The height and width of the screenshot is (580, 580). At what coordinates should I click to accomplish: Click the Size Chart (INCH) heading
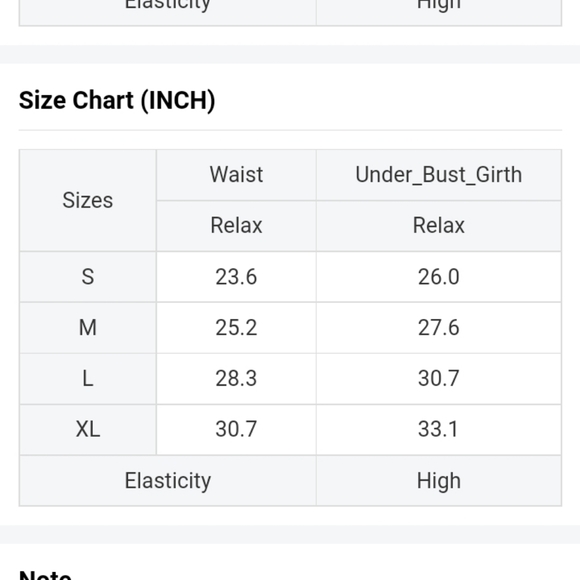point(117,100)
